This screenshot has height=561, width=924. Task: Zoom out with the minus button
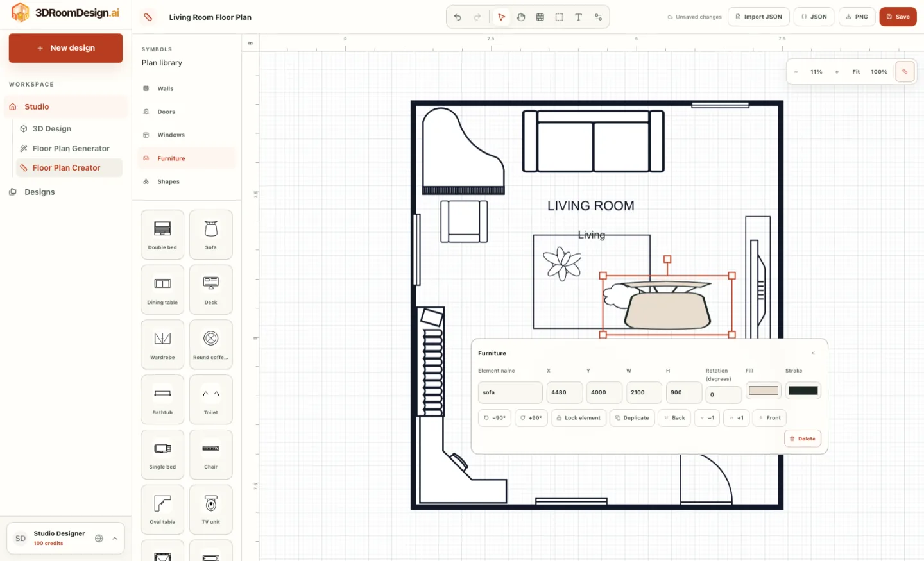point(796,72)
